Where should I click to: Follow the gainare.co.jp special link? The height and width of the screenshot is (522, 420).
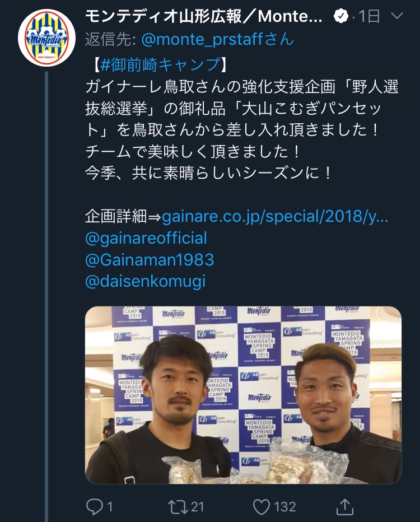click(x=275, y=216)
